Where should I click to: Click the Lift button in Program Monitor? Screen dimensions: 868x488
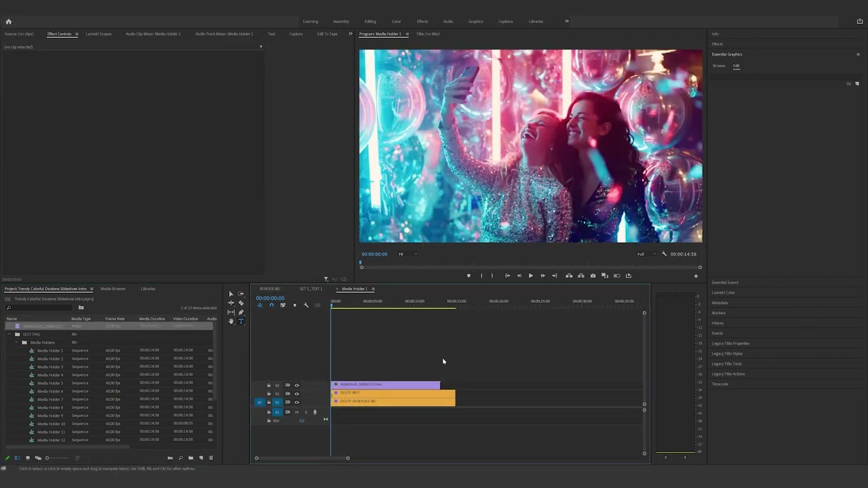[x=569, y=276]
